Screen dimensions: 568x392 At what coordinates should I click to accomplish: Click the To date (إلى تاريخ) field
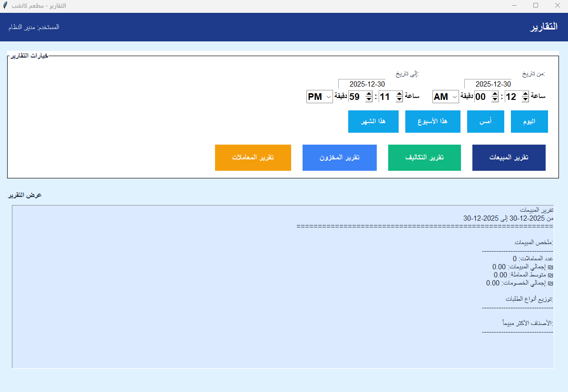(x=361, y=84)
